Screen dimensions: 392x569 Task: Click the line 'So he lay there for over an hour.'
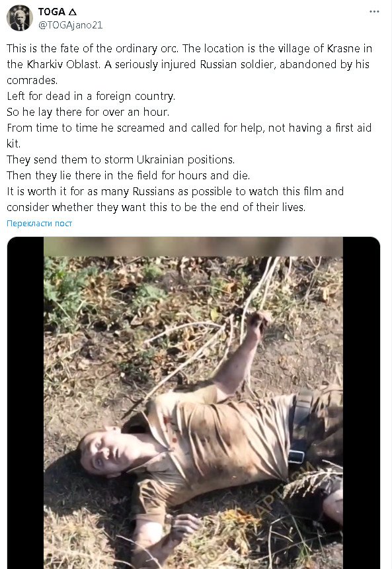click(x=88, y=112)
